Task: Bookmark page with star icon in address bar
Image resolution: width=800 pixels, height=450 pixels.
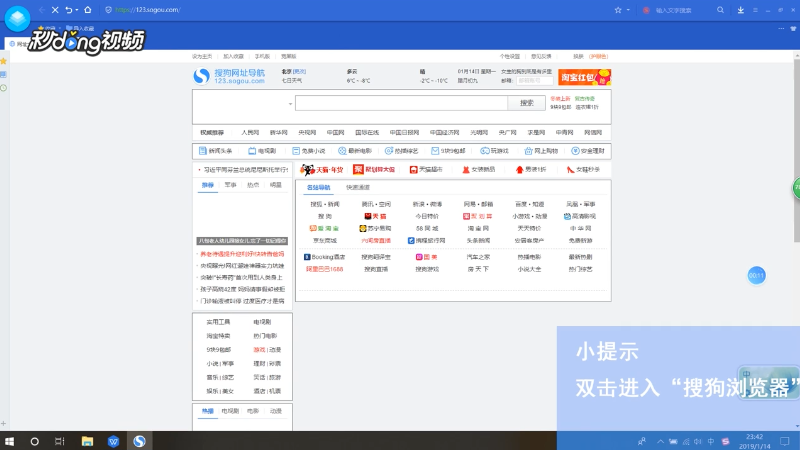Action: click(618, 10)
